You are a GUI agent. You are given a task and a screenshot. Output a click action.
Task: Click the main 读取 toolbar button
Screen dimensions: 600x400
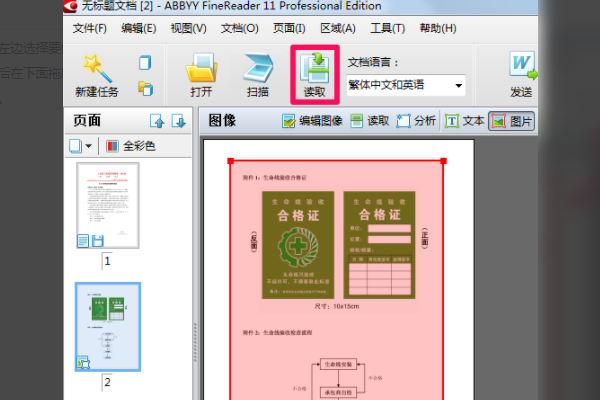click(x=315, y=75)
